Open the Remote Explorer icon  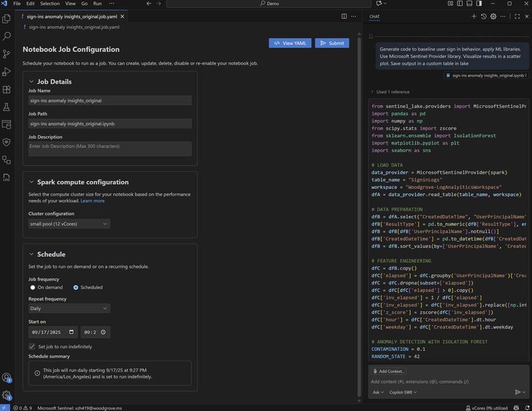point(7,125)
